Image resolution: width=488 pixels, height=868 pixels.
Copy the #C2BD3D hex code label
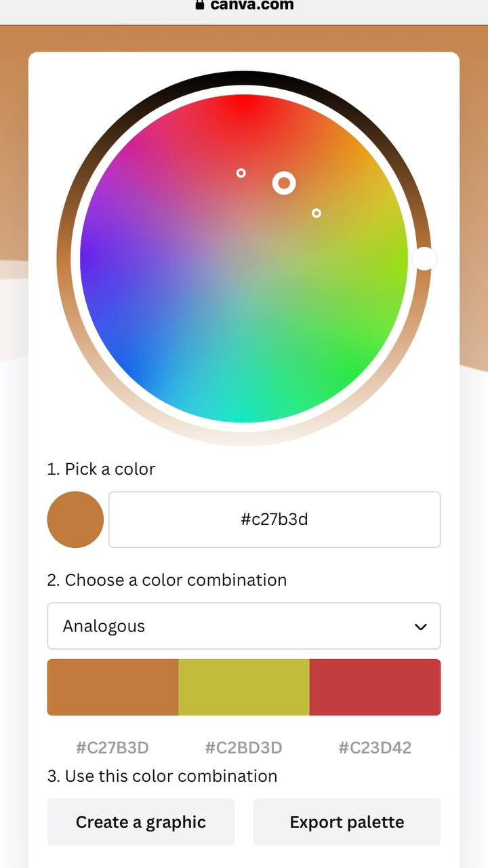click(244, 748)
